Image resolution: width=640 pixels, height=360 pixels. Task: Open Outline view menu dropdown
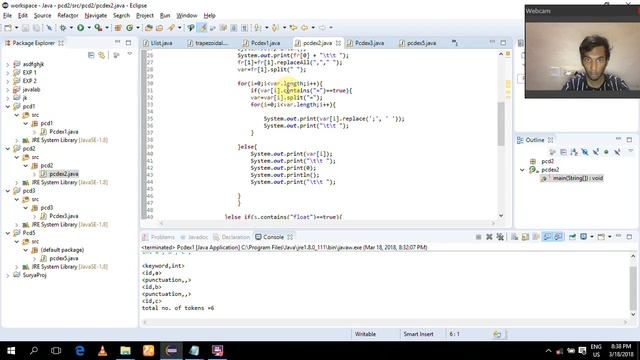click(631, 151)
